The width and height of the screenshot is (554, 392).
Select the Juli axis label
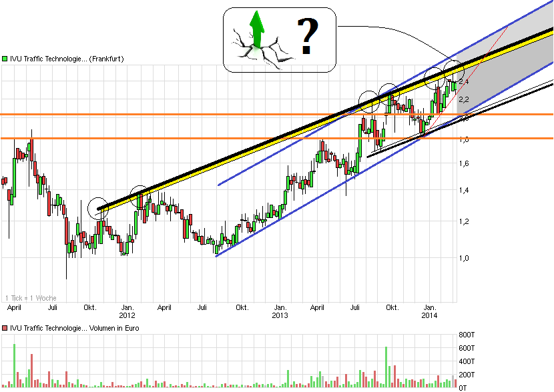tap(53, 308)
